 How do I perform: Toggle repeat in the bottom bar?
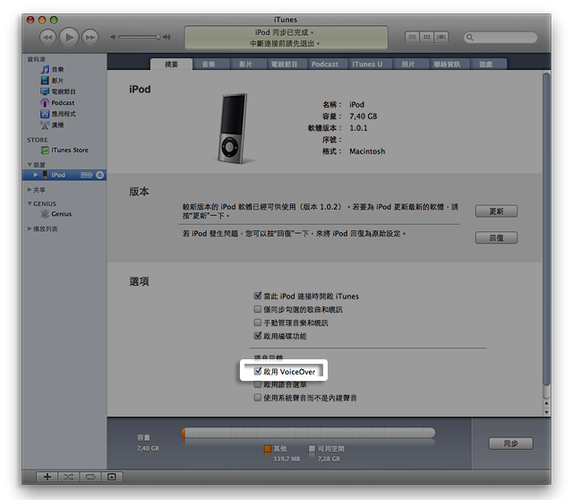[90, 477]
